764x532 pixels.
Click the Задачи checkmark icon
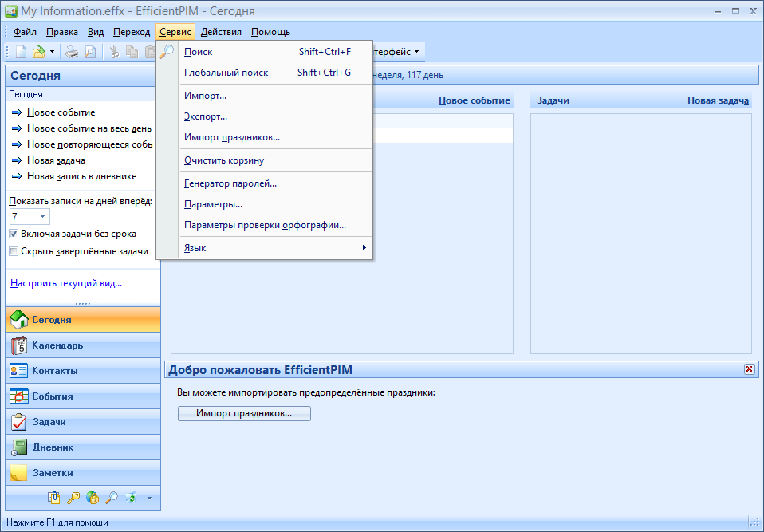coord(19,422)
